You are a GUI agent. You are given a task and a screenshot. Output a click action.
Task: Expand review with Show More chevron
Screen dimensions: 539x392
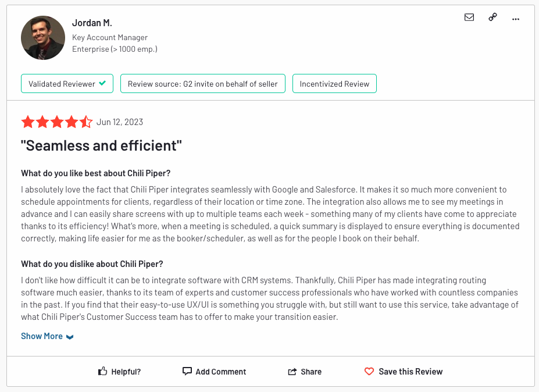click(70, 337)
